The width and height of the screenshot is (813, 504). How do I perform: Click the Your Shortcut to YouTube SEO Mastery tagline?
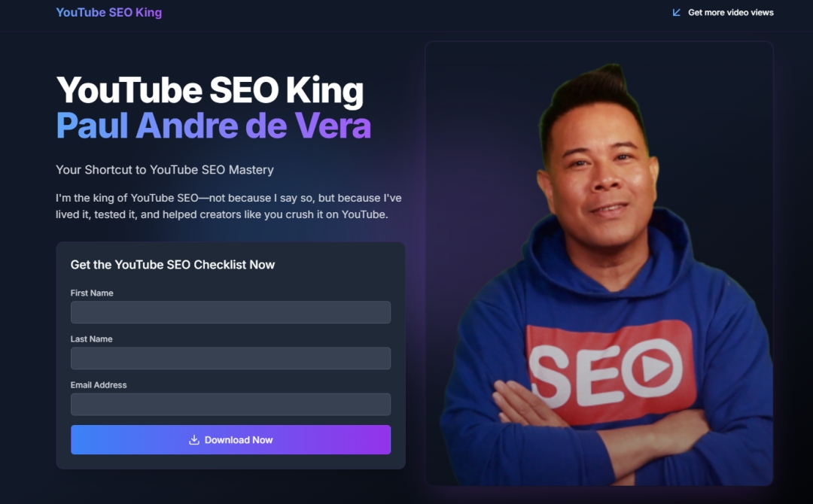click(165, 170)
